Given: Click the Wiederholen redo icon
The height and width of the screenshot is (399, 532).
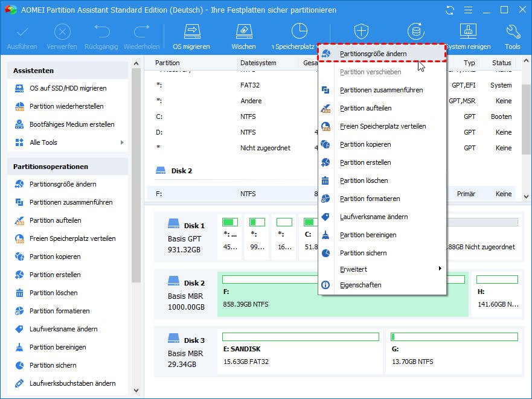Looking at the screenshot, I should point(141,31).
